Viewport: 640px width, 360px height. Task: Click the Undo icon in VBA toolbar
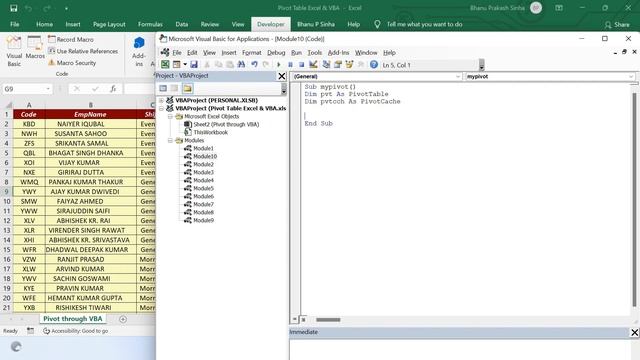tap(254, 64)
